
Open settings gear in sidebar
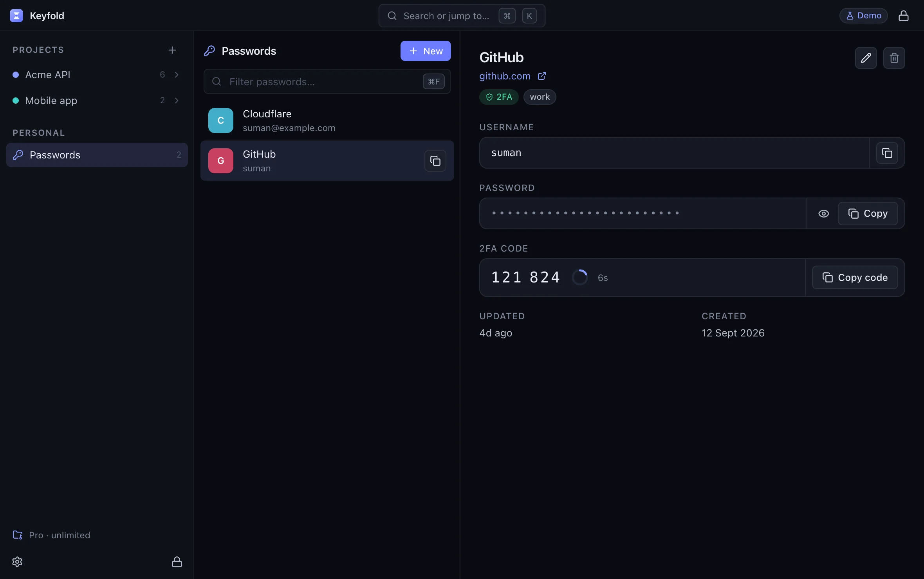pos(17,562)
